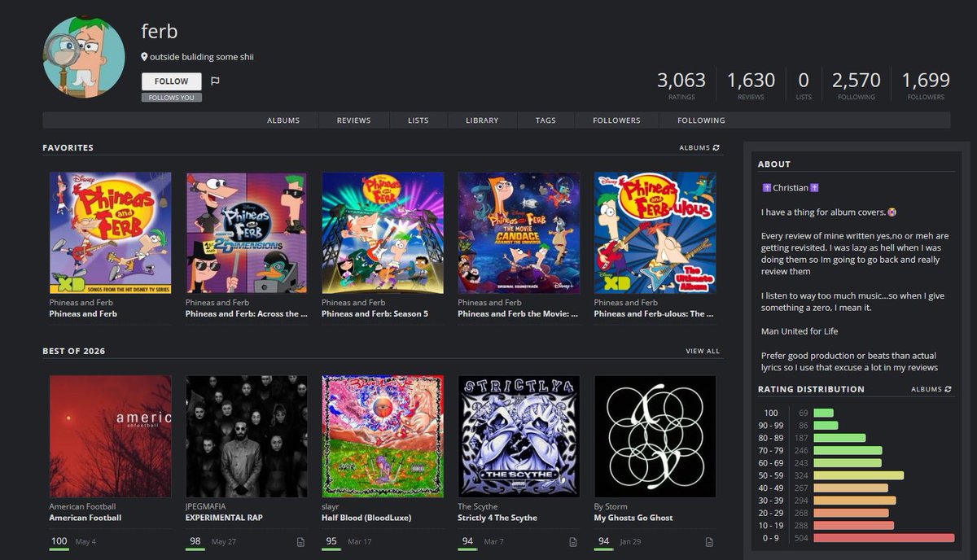This screenshot has height=560, width=977.
Task: Open Phineas and Ferb Season 5 cover
Action: (383, 233)
